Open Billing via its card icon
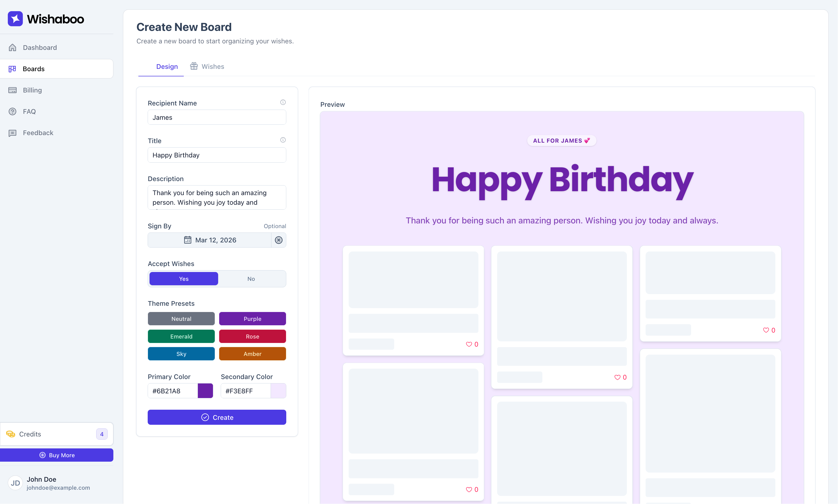838x504 pixels. point(12,90)
